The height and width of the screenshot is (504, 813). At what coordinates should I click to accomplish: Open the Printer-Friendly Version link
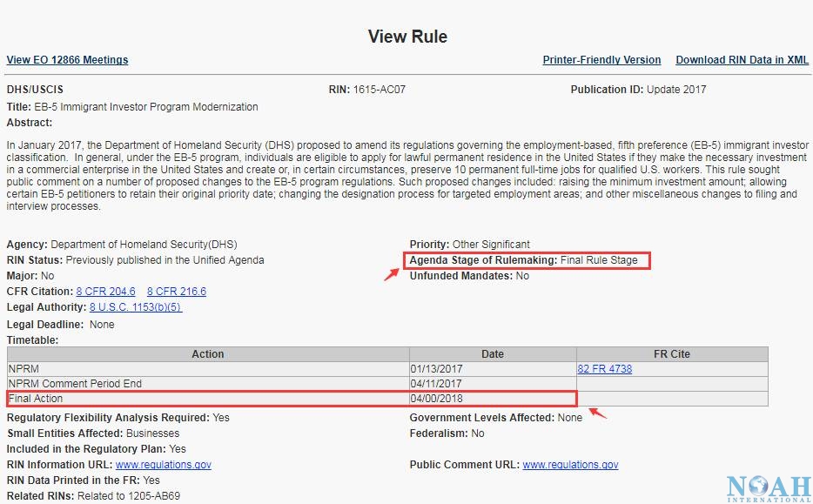click(x=601, y=60)
